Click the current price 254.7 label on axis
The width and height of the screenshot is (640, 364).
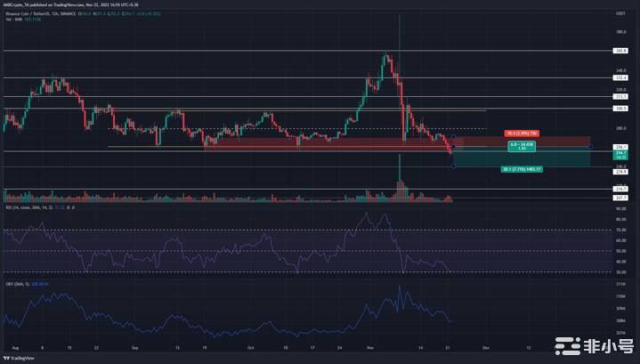(x=621, y=153)
